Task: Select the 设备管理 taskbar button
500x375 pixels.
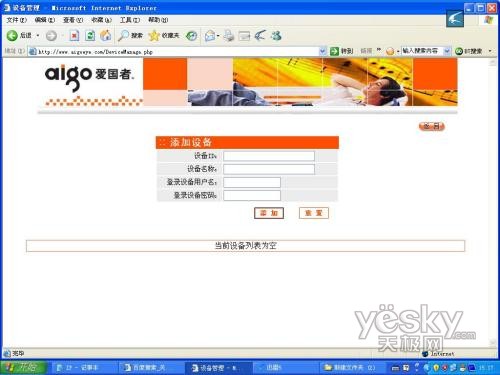Action: pos(218,368)
